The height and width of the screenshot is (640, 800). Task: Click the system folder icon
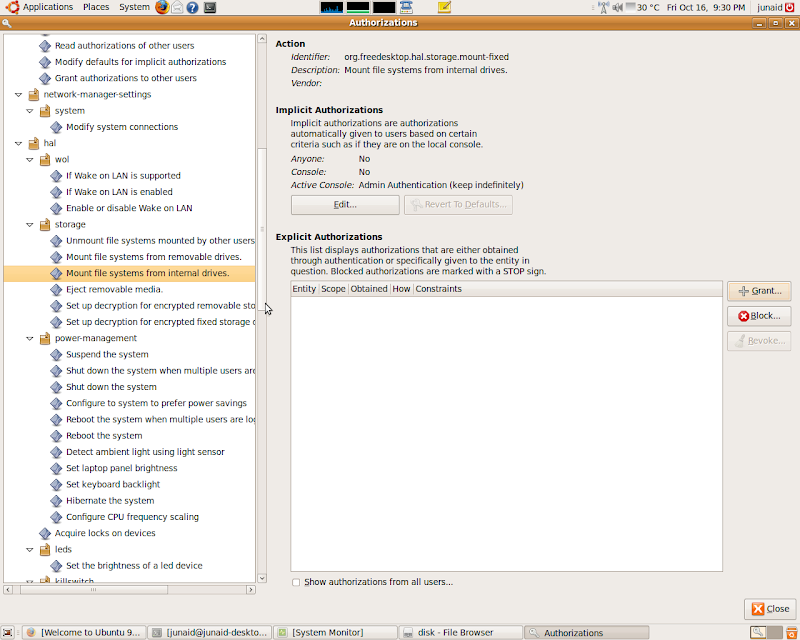tap(45, 111)
